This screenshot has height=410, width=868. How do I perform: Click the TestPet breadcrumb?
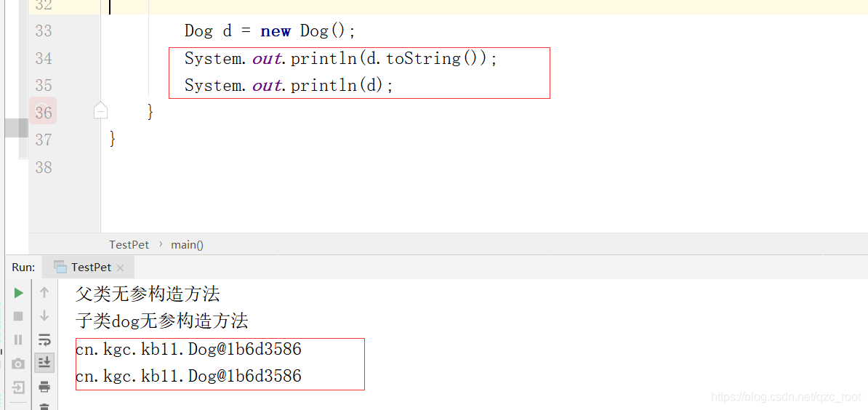pyautogui.click(x=129, y=244)
